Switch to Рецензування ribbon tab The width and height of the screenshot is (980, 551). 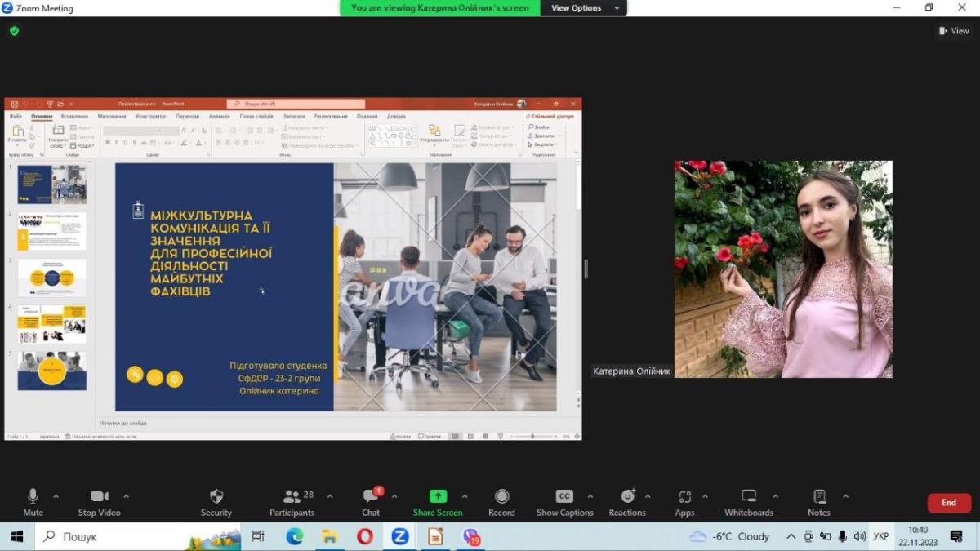pyautogui.click(x=330, y=116)
